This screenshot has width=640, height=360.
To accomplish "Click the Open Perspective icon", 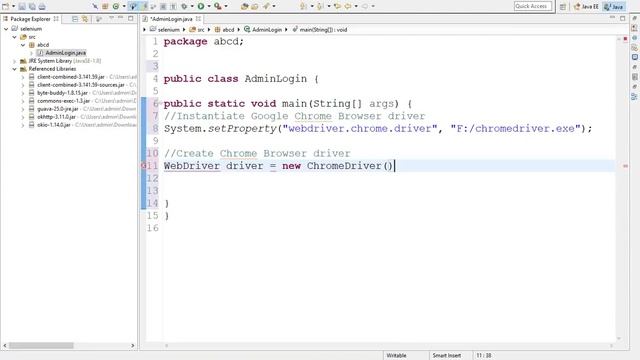I will [x=563, y=6].
